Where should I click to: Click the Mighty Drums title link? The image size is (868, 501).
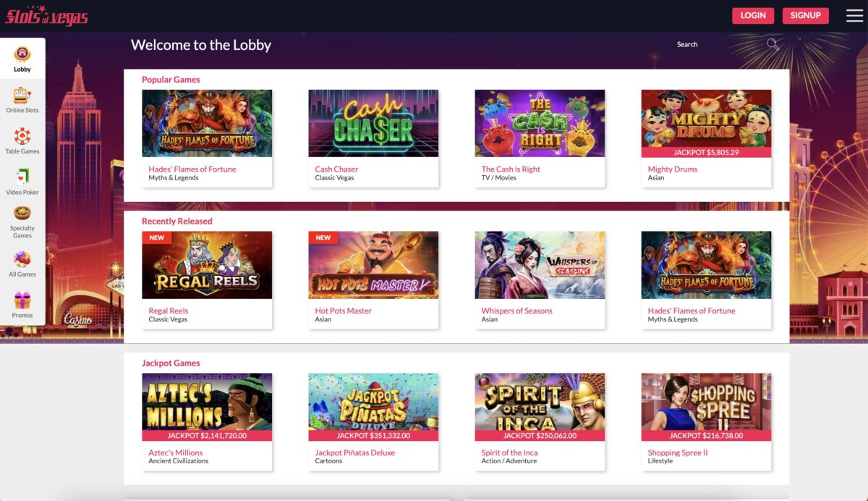(x=673, y=169)
